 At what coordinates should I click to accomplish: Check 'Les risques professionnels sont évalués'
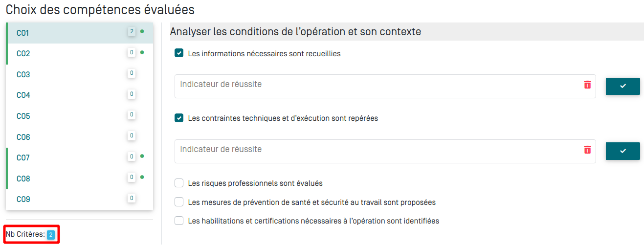pyautogui.click(x=179, y=183)
